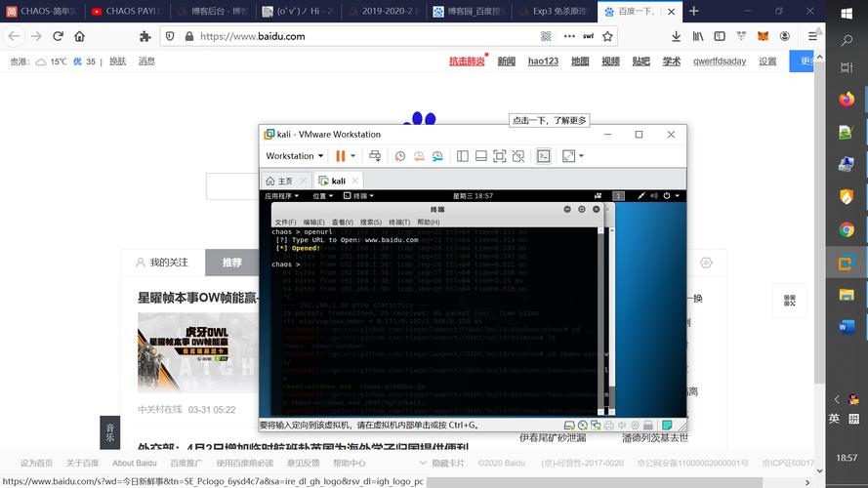
Task: Open the 抗击肺炎 link on Baidu
Action: [467, 61]
